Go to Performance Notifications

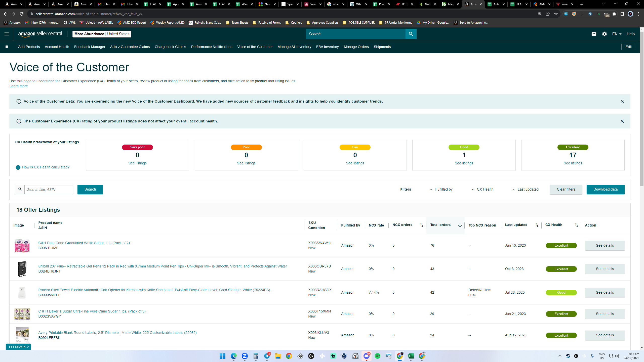[212, 47]
